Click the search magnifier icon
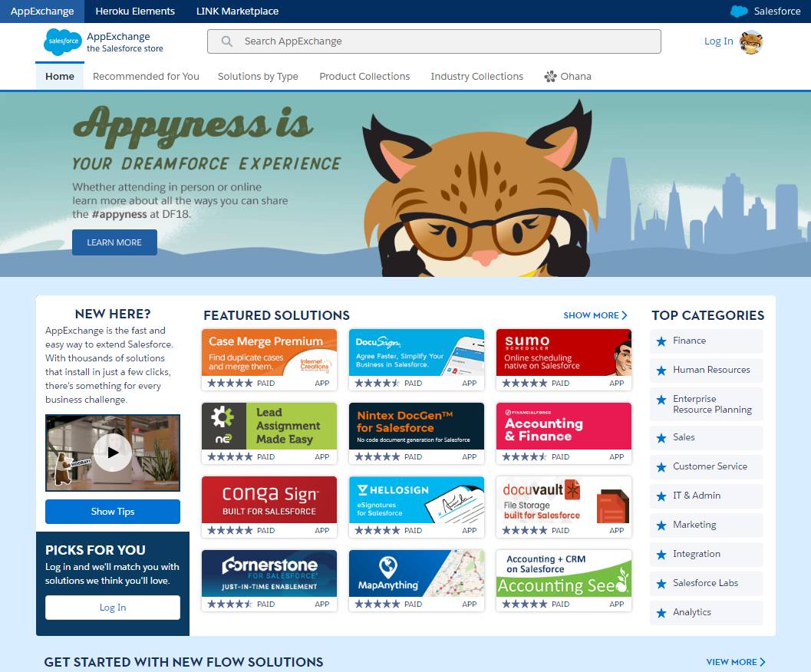Image resolution: width=811 pixels, height=672 pixels. pos(226,41)
